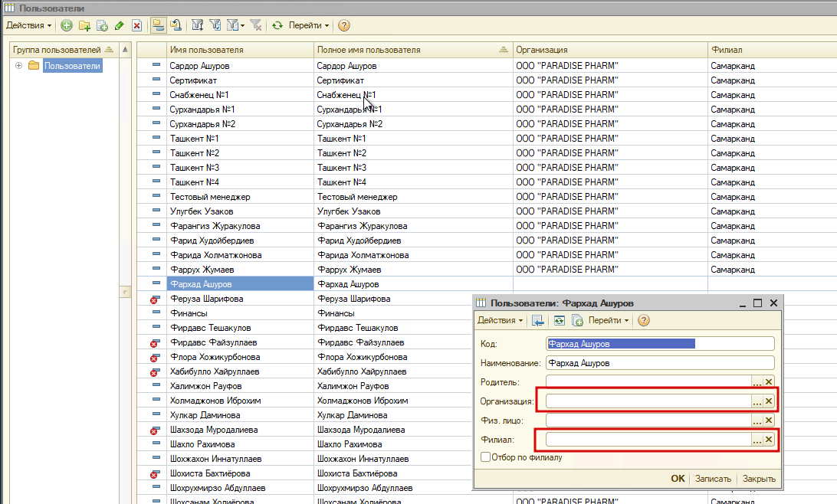Image resolution: width=837 pixels, height=504 pixels.
Task: Open help in the main toolbar
Action: pyautogui.click(x=344, y=25)
